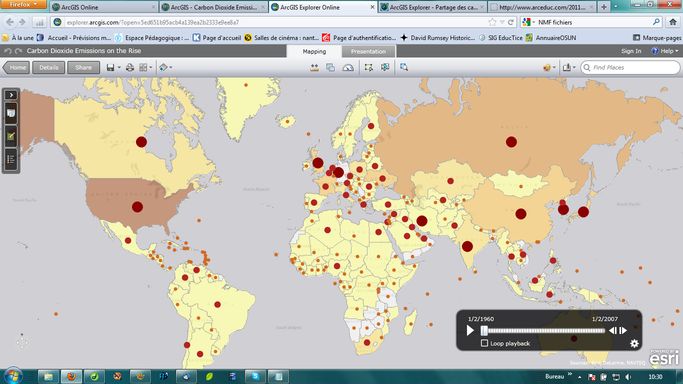Click the NMF fichiers search box

pyautogui.click(x=591, y=22)
